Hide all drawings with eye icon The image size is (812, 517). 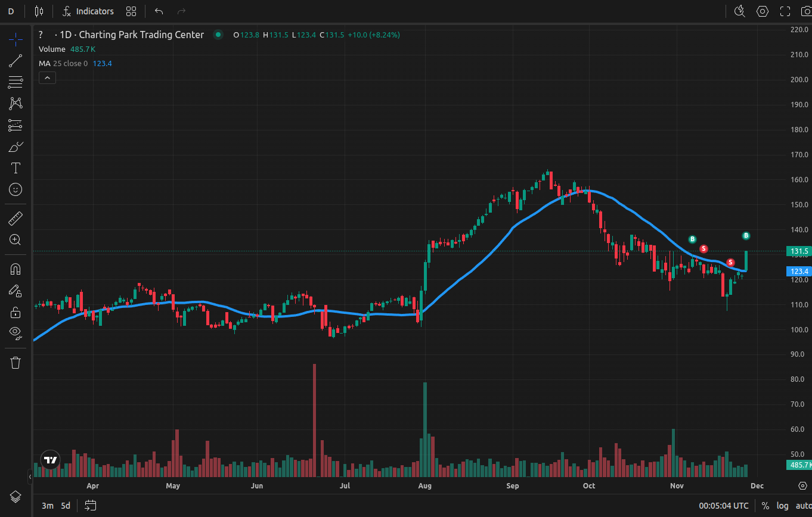[x=16, y=332]
